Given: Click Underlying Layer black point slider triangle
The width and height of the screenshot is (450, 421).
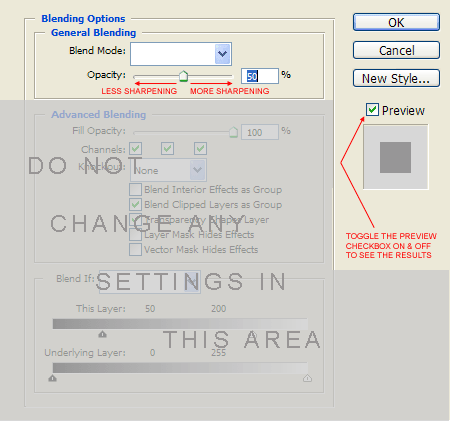Looking at the screenshot, I should [52, 378].
